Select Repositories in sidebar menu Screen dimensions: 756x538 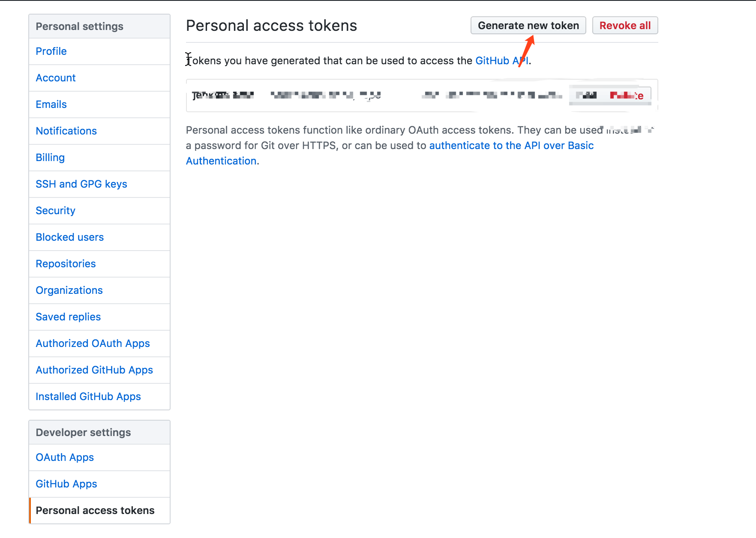click(x=66, y=264)
